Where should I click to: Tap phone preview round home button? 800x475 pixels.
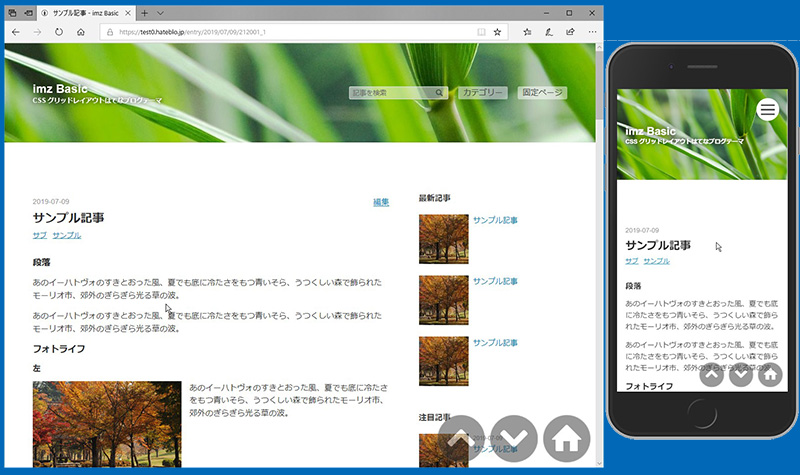[770, 375]
